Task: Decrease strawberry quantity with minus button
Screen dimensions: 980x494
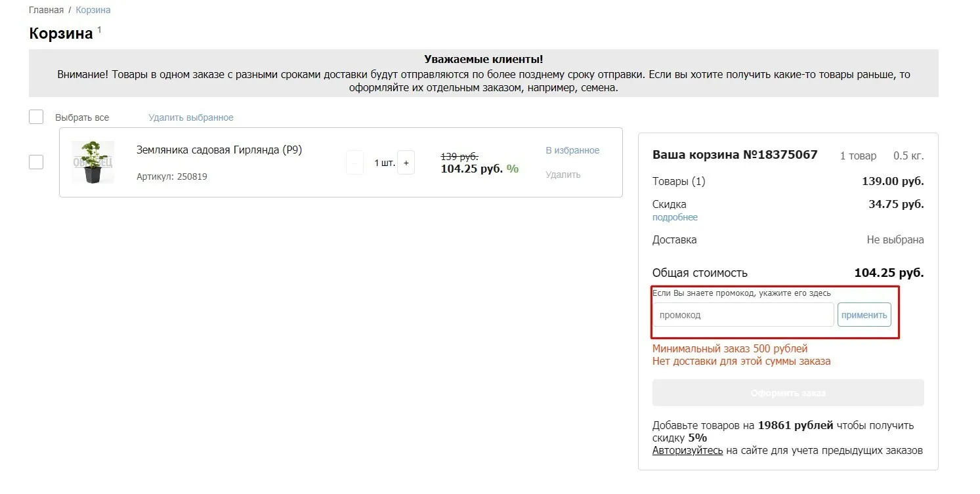Action: pos(354,163)
